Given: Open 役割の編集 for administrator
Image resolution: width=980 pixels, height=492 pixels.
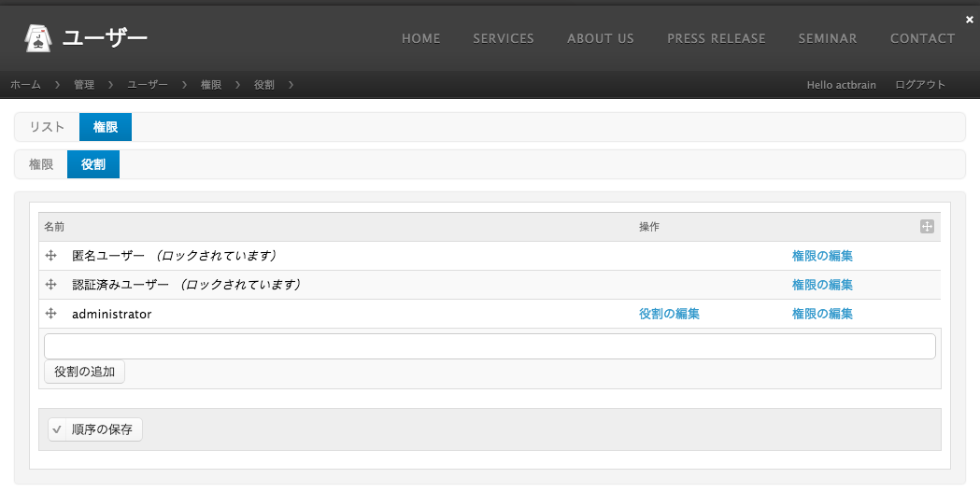Looking at the screenshot, I should pos(669,314).
